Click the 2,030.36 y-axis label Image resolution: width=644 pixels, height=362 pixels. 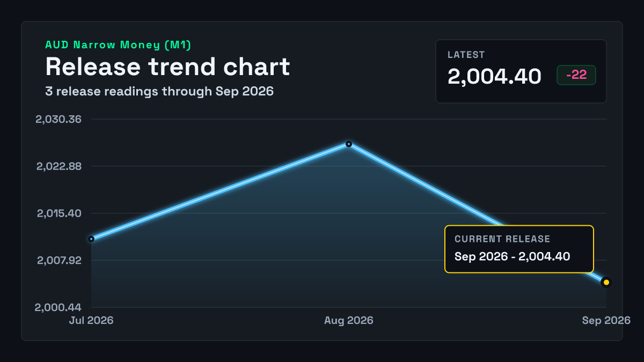pos(58,119)
